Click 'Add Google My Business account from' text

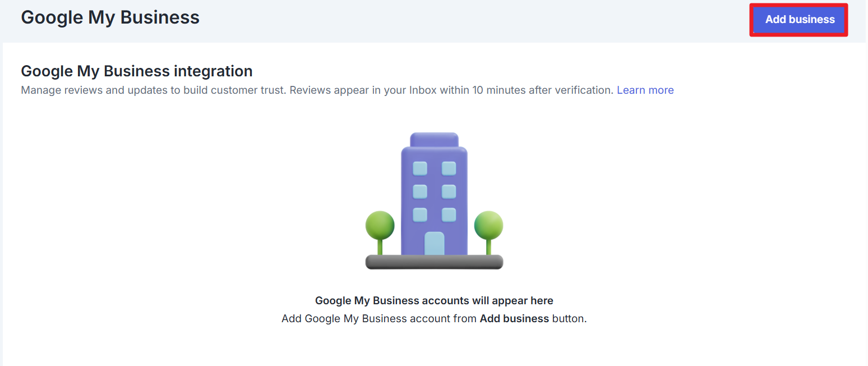379,319
